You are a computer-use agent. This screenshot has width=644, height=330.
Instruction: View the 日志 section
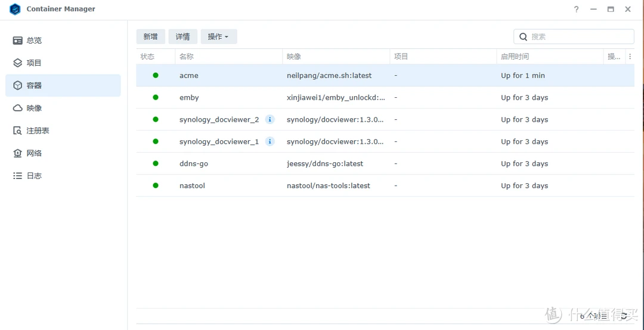pyautogui.click(x=63, y=176)
